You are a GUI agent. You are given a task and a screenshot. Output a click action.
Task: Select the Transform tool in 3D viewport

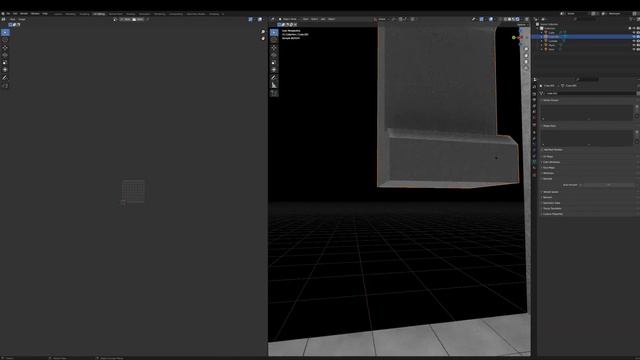coord(274,70)
